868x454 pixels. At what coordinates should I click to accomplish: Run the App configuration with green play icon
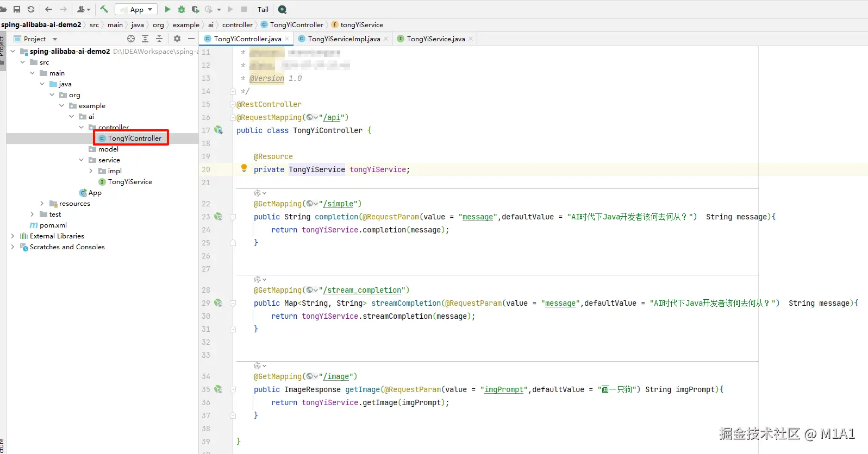pyautogui.click(x=167, y=9)
